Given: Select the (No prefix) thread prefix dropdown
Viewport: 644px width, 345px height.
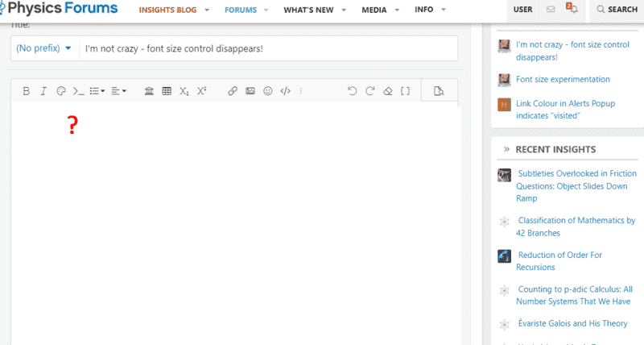Looking at the screenshot, I should (x=44, y=48).
